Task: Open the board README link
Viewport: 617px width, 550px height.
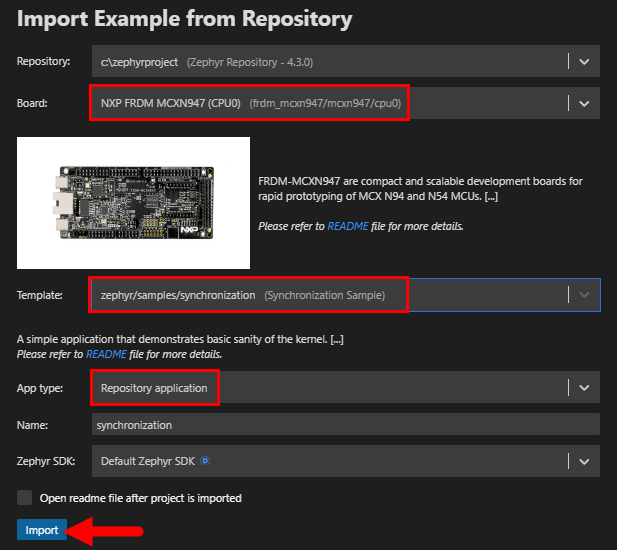Action: tap(348, 226)
